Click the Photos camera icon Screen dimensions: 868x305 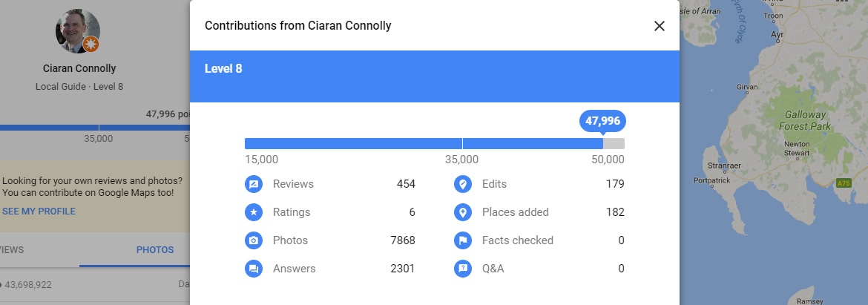click(x=254, y=240)
